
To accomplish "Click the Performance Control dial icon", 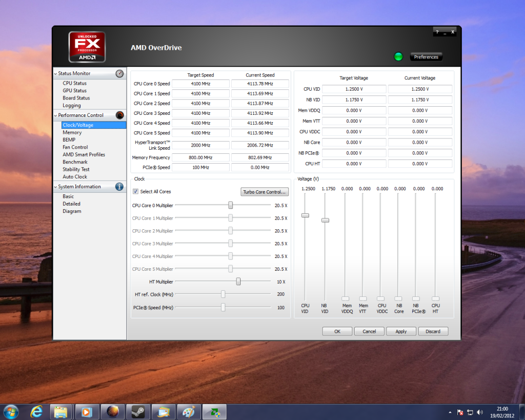I will (x=119, y=115).
